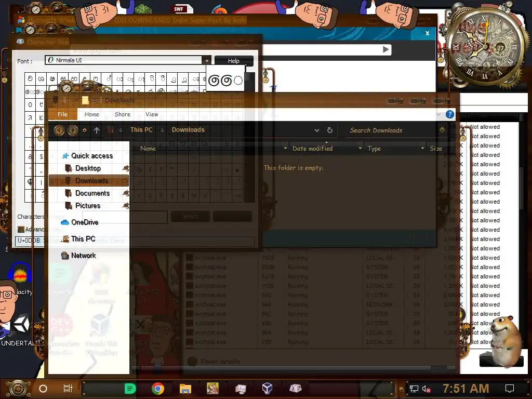The height and width of the screenshot is (399, 532).
Task: Open Action Center notification icon
Action: tap(510, 389)
